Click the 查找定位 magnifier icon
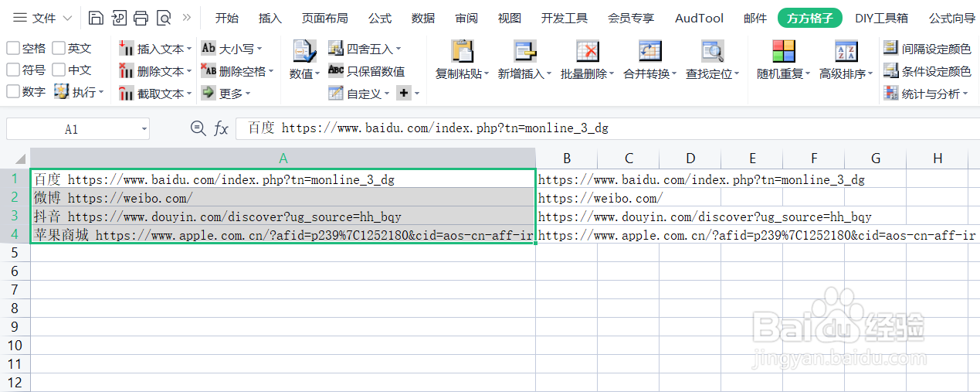 [713, 51]
